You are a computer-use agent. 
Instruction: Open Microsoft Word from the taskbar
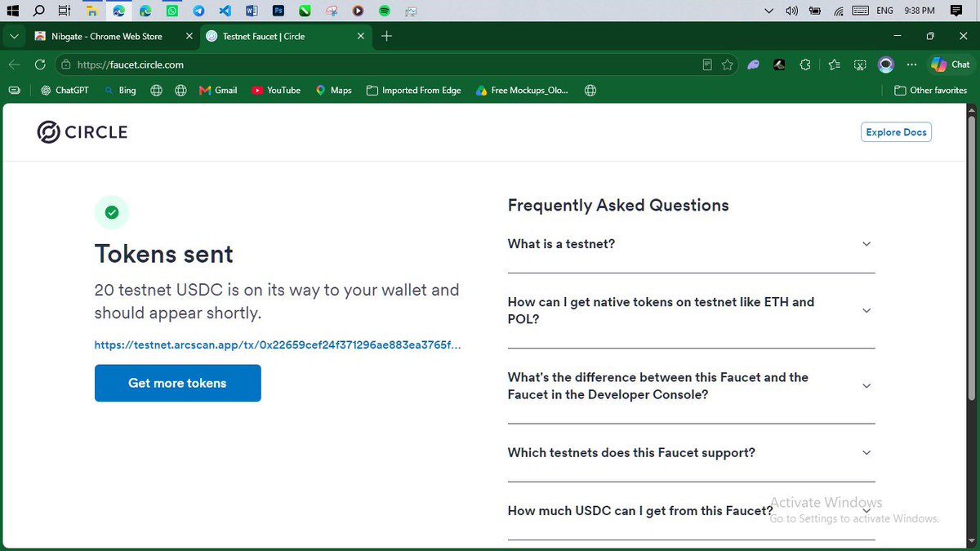coord(252,11)
